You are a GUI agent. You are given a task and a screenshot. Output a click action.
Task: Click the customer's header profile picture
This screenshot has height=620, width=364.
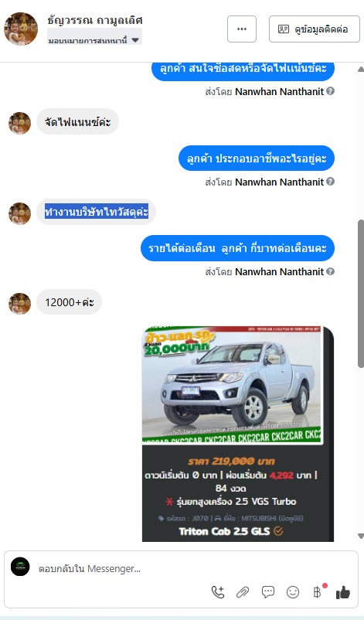pyautogui.click(x=21, y=29)
